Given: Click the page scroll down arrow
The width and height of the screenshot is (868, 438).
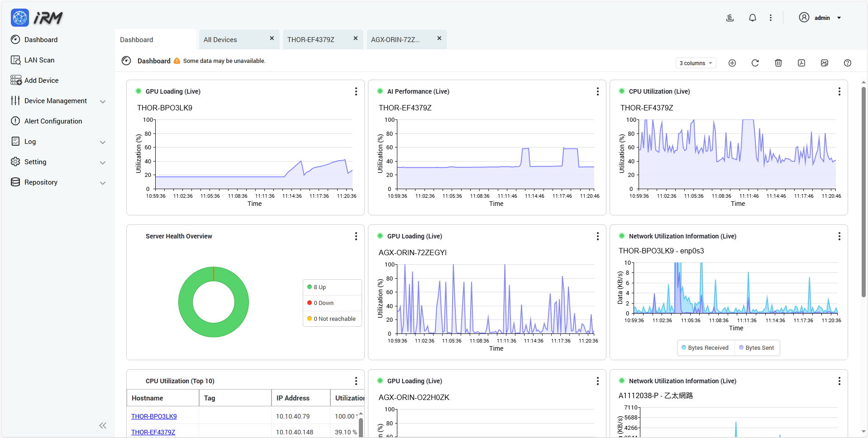Looking at the screenshot, I should pos(863,432).
